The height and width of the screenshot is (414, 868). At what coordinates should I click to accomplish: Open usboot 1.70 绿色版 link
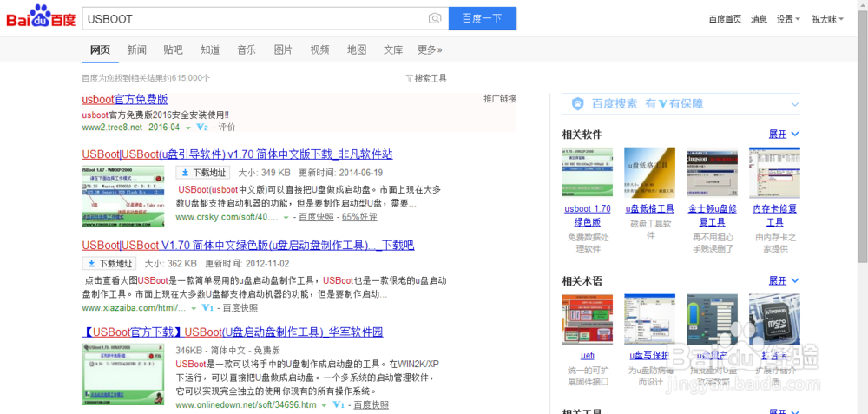point(588,215)
